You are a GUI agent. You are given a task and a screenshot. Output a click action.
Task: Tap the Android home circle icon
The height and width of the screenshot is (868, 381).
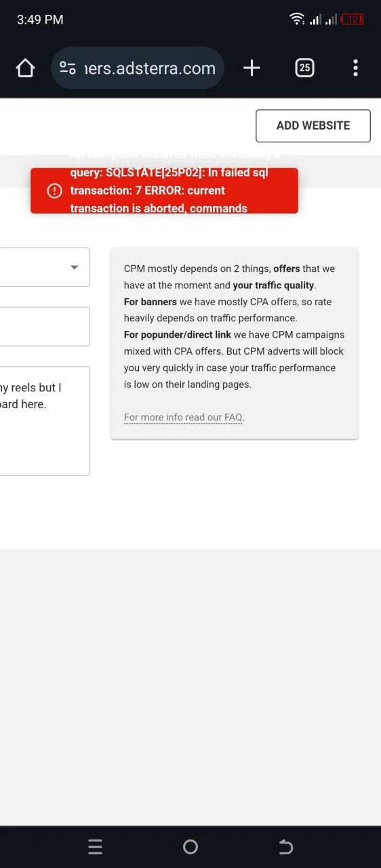[x=190, y=846]
